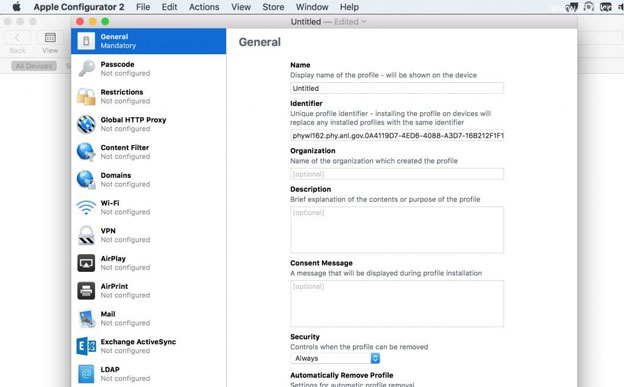Open the Window menu
The image size is (624, 387).
tap(312, 7)
